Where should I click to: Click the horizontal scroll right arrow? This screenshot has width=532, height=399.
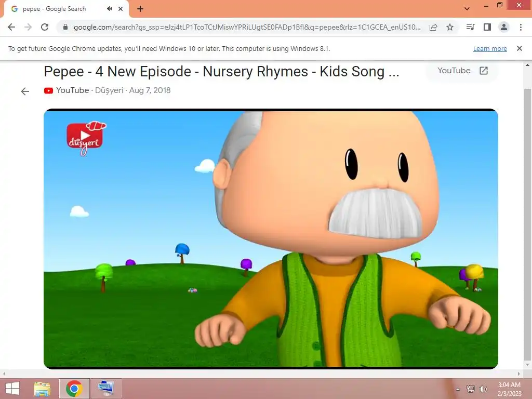(x=519, y=374)
